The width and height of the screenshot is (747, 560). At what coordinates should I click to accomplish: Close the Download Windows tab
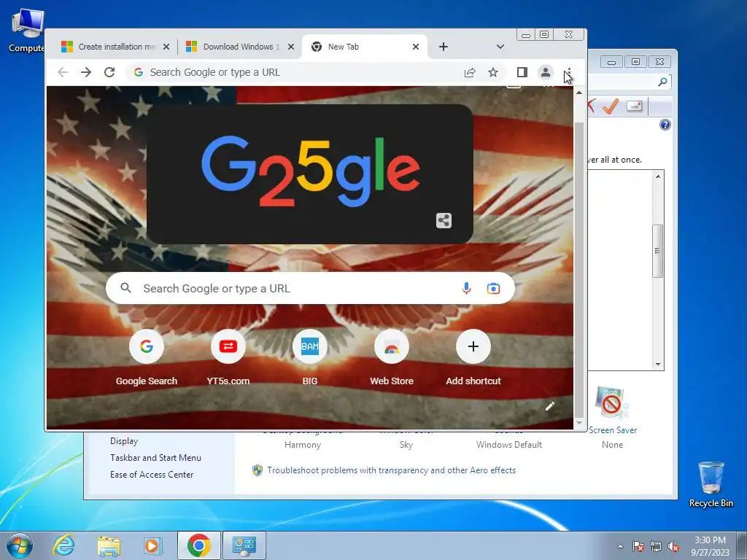pos(291,47)
